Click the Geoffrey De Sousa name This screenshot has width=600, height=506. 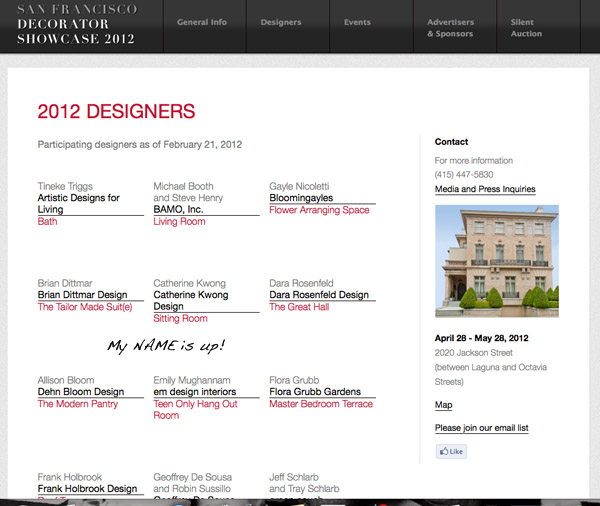click(x=192, y=477)
